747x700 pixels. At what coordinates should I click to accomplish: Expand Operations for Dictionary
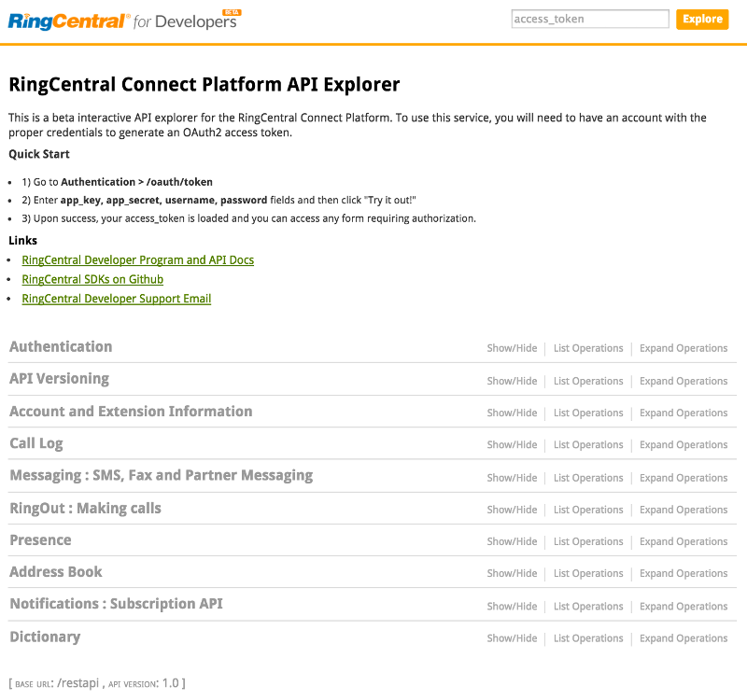684,638
